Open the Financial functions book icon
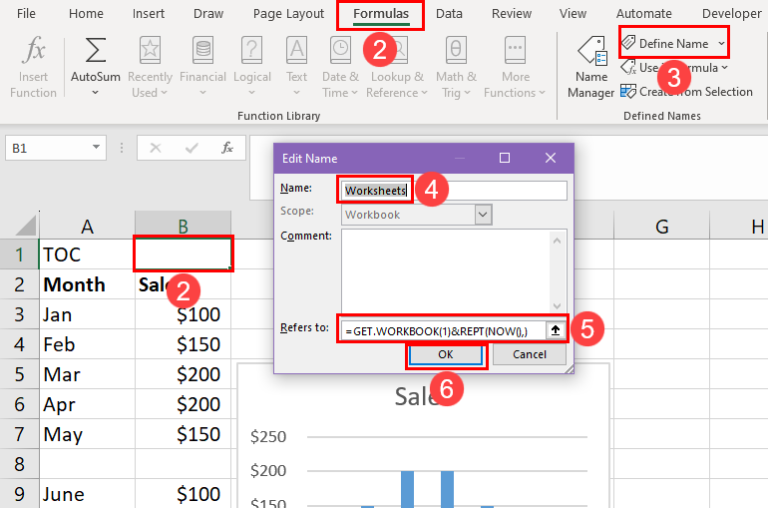Viewport: 768px width, 508px height. coord(203,50)
